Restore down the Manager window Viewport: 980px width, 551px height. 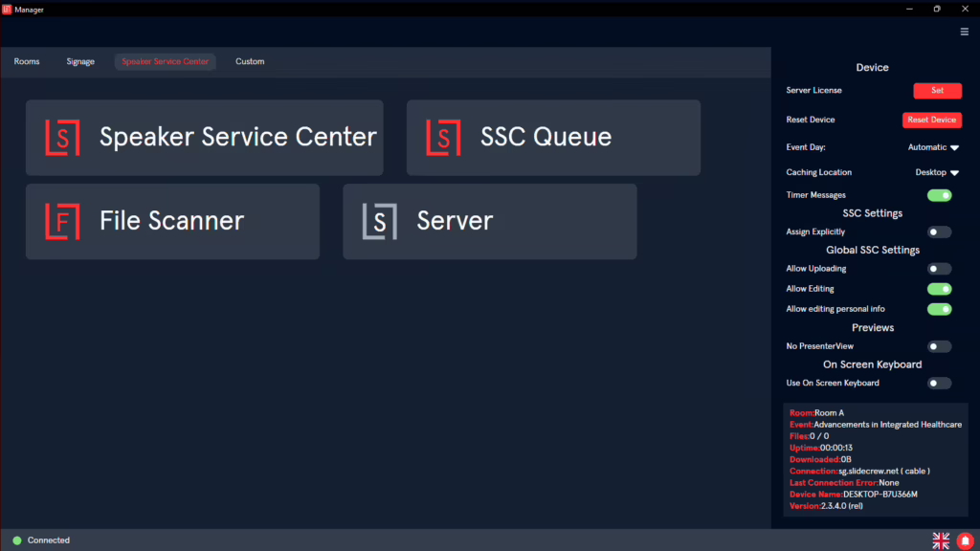tap(937, 9)
